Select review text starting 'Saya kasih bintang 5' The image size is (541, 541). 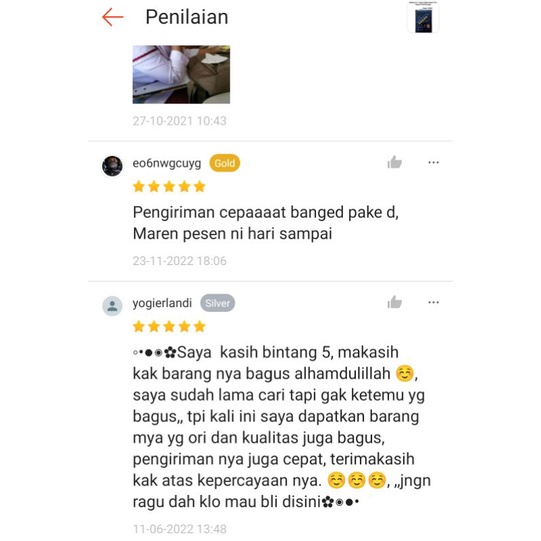click(282, 427)
